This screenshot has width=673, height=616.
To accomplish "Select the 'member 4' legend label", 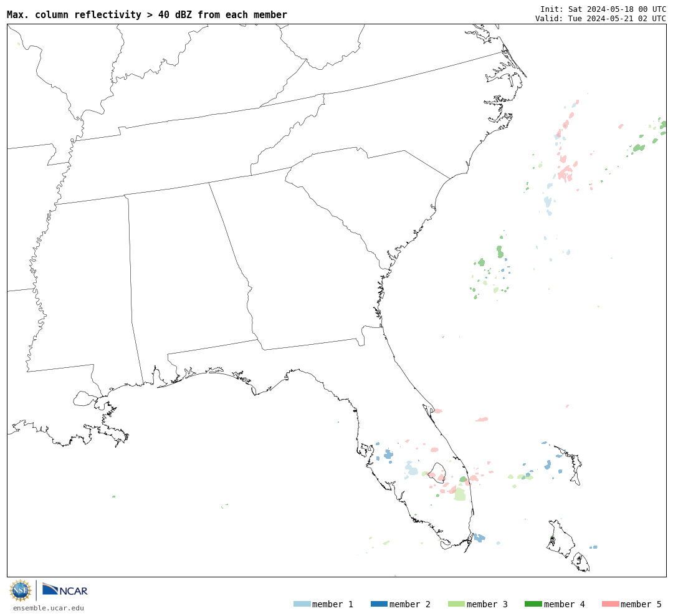I will [x=564, y=604].
